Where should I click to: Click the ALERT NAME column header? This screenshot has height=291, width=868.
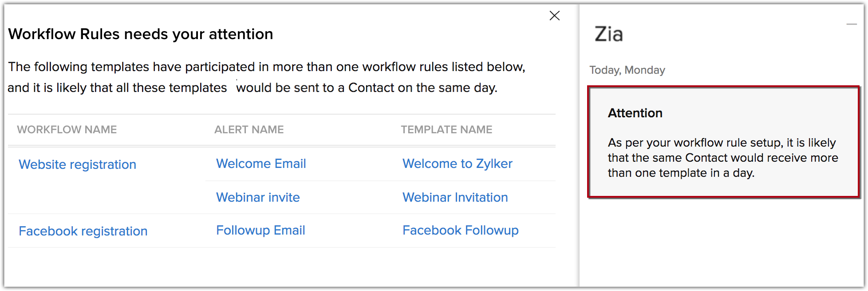point(249,130)
